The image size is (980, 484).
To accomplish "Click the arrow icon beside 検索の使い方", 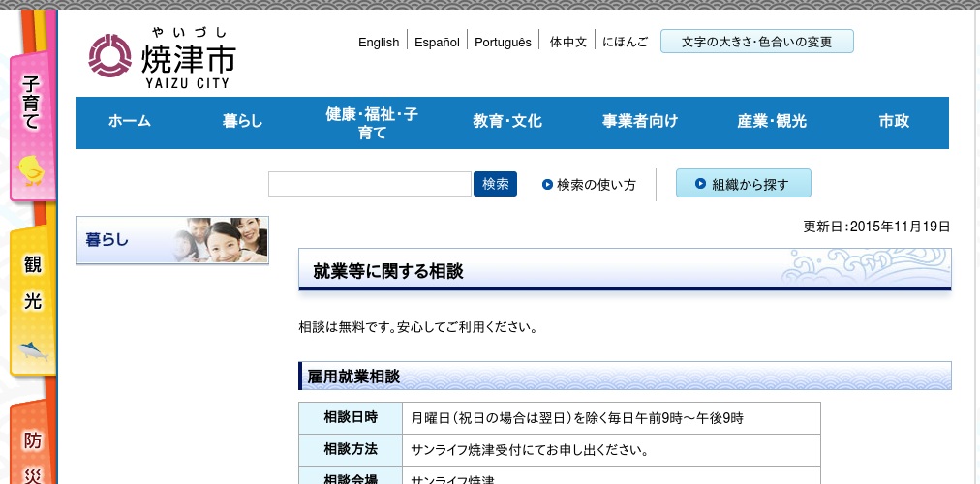I will point(547,184).
